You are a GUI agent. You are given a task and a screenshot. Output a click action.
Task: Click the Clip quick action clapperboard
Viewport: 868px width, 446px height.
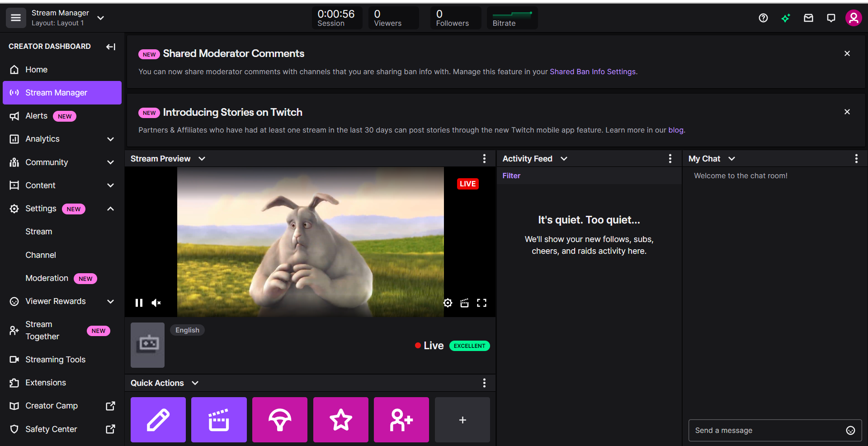coord(219,420)
